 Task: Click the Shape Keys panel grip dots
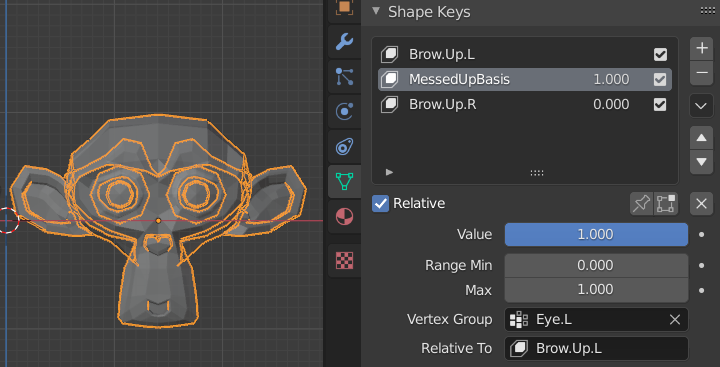[x=707, y=11]
